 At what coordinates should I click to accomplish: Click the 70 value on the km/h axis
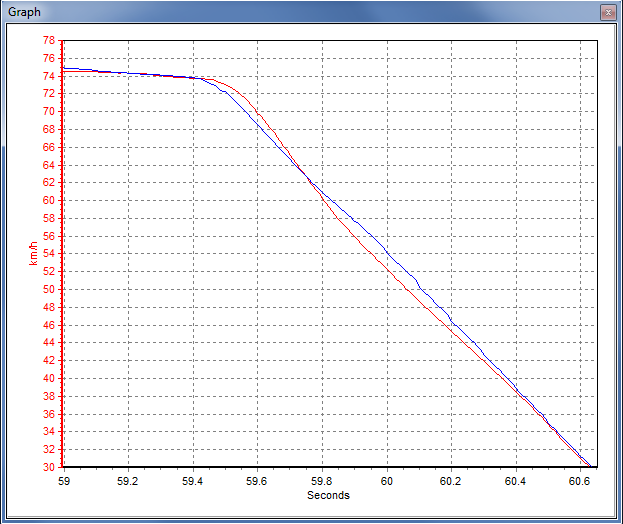[49, 112]
